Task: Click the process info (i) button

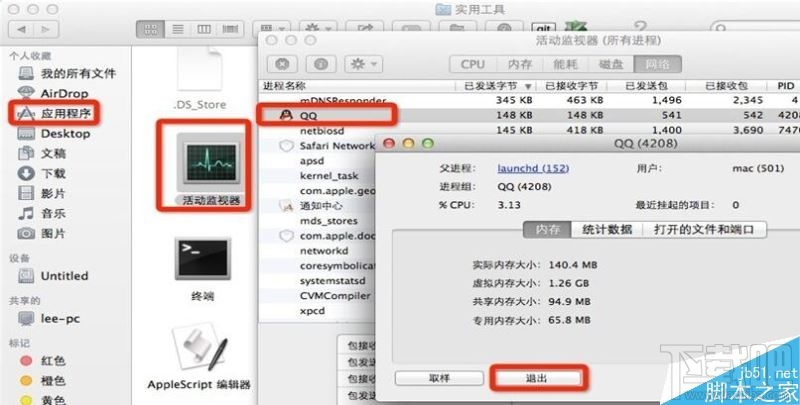Action: click(321, 64)
